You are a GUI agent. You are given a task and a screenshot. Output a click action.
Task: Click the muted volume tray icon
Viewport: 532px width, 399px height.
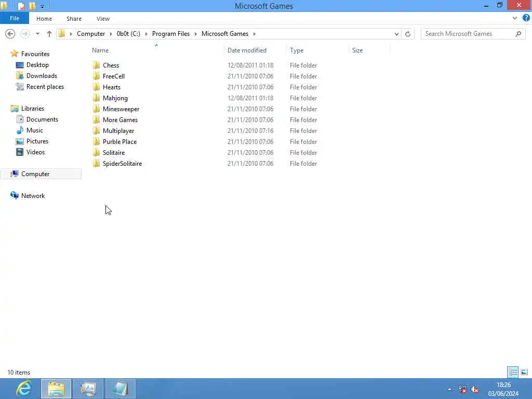(475, 389)
